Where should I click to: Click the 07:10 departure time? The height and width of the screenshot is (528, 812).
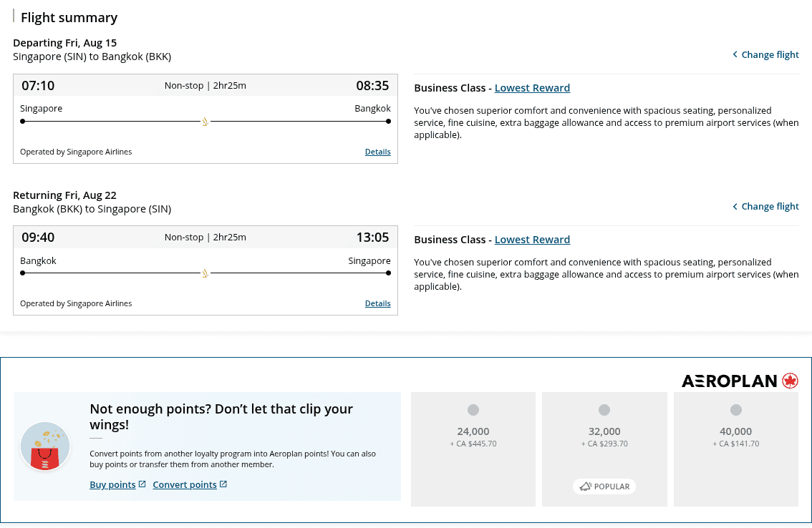pos(38,85)
